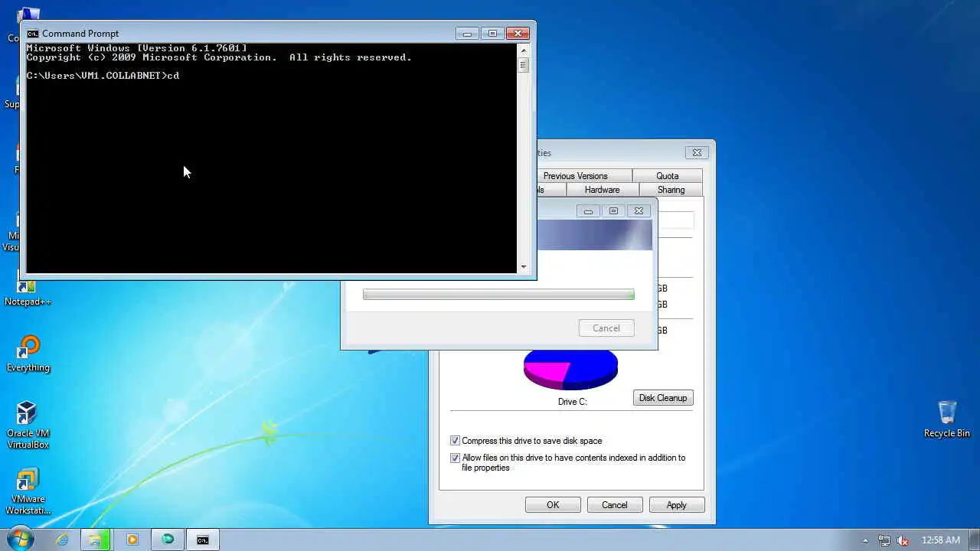Click the Command Prompt title bar icon
This screenshot has width=980, height=551.
[33, 34]
